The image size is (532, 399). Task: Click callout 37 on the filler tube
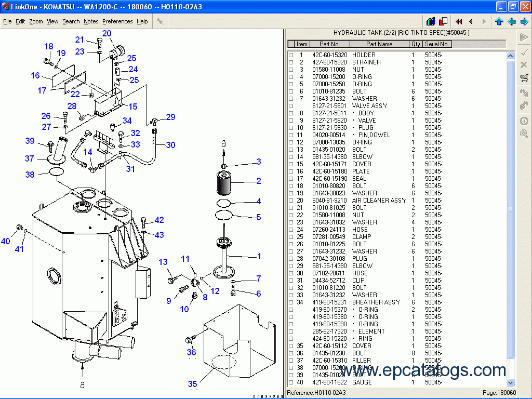(29, 158)
